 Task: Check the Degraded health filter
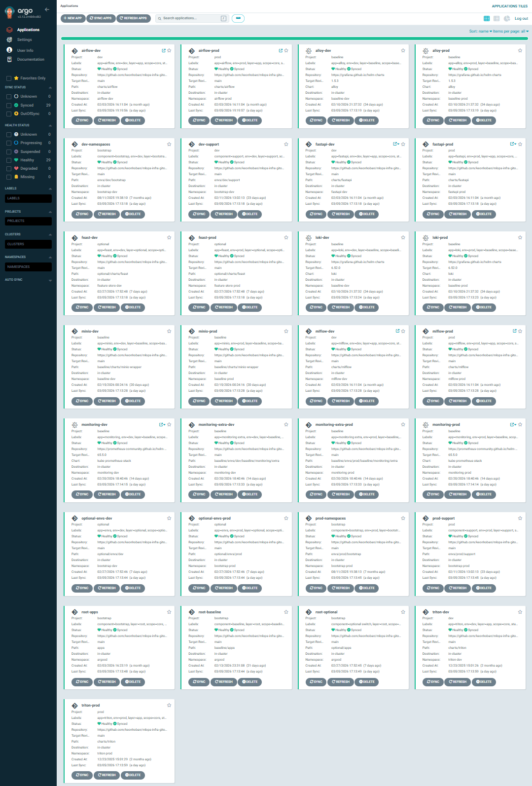pos(9,169)
